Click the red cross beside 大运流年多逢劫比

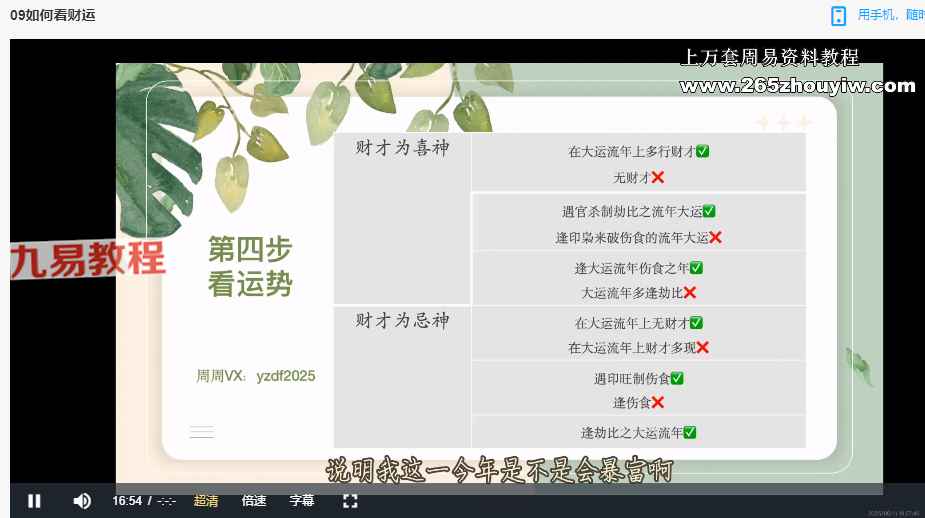click(x=690, y=293)
